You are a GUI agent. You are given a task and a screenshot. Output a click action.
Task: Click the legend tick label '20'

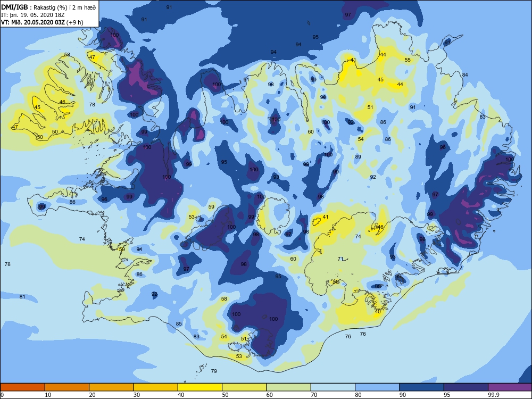point(92,395)
